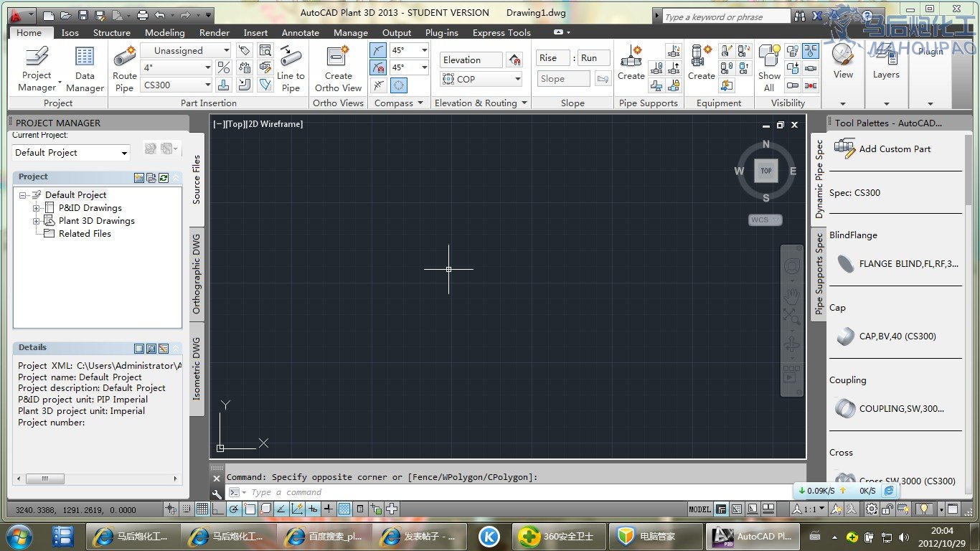The image size is (980, 551).
Task: Click the elevation routing offset icon
Action: click(514, 60)
